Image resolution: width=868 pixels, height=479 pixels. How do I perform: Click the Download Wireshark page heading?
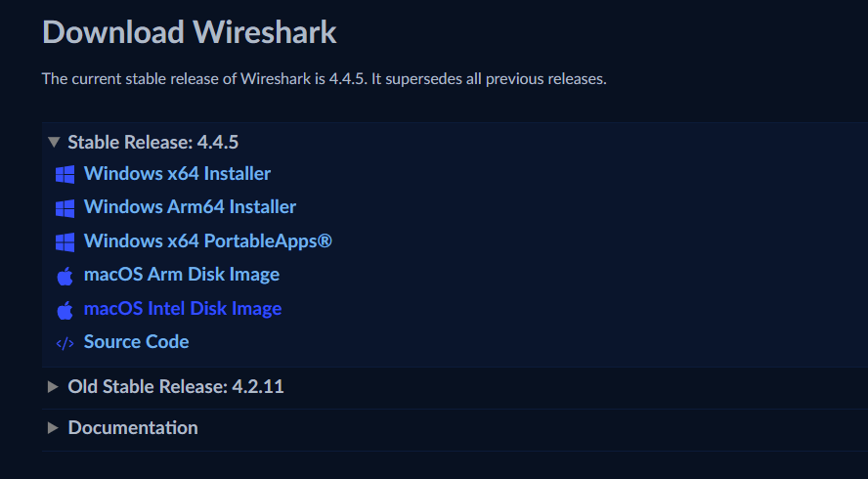(189, 32)
